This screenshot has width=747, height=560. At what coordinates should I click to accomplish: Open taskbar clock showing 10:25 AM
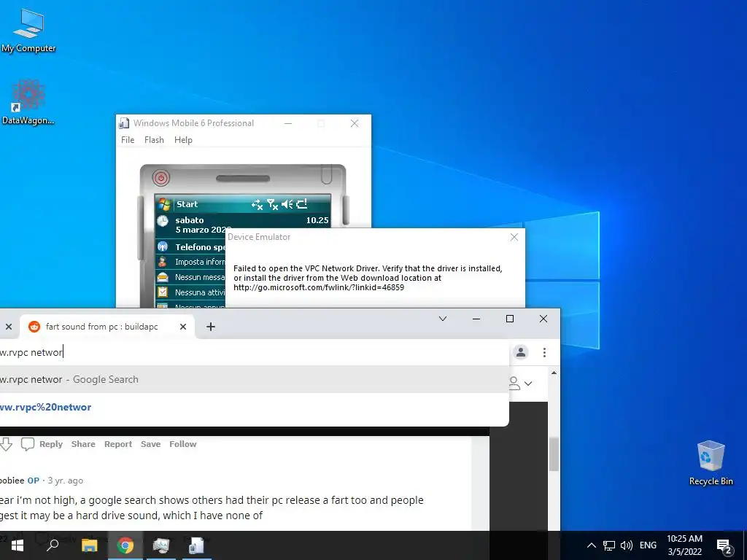pos(684,545)
